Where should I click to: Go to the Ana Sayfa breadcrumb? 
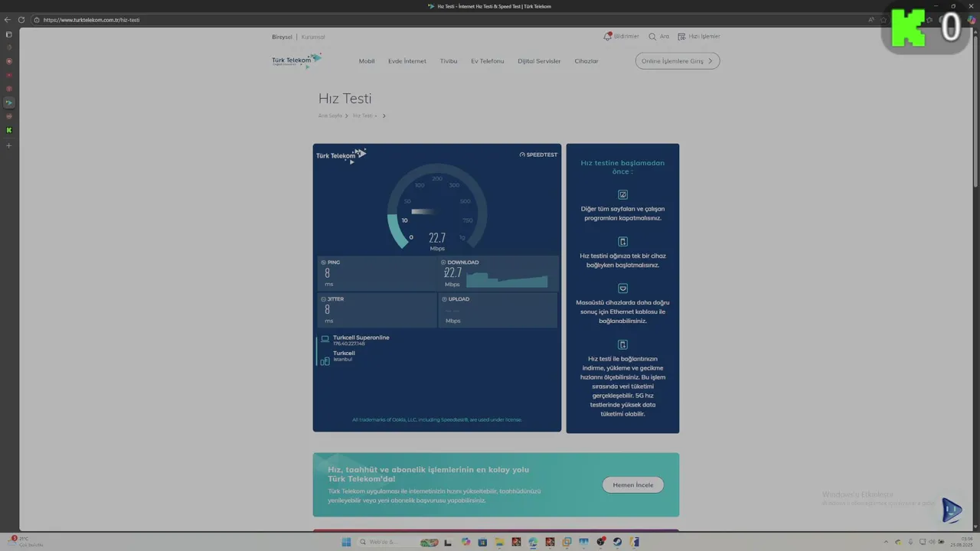330,116
